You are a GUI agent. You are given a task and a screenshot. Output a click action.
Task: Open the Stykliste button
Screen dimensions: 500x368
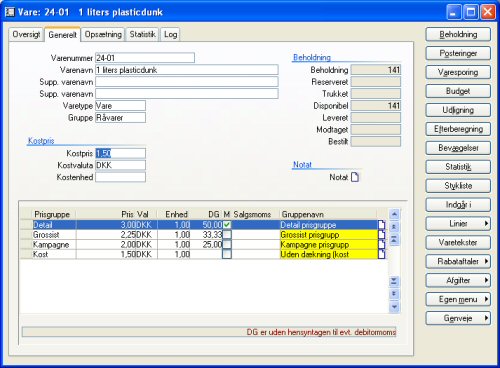(x=458, y=186)
